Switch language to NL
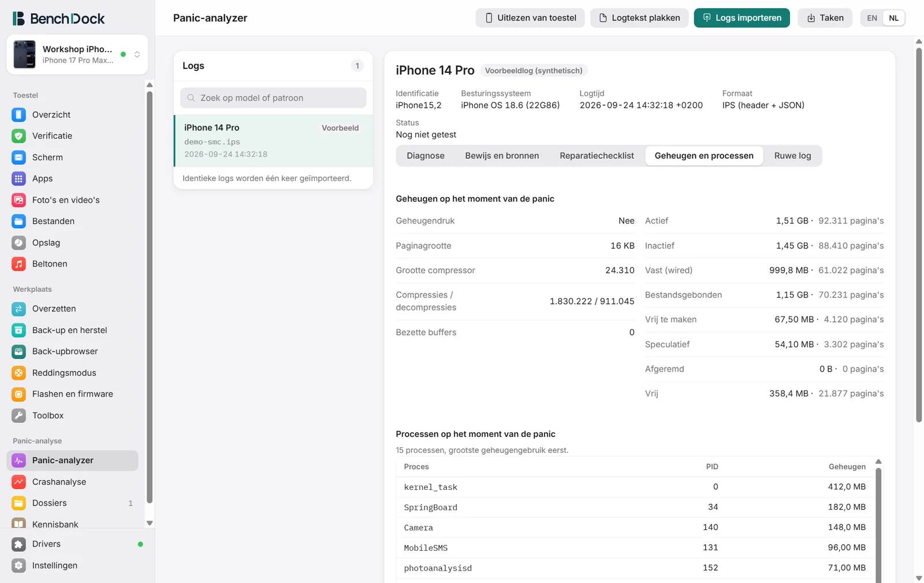 click(893, 18)
